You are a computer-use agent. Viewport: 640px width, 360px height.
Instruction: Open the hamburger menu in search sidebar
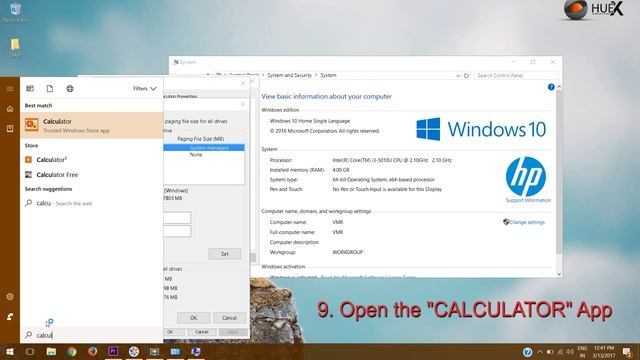(x=10, y=89)
